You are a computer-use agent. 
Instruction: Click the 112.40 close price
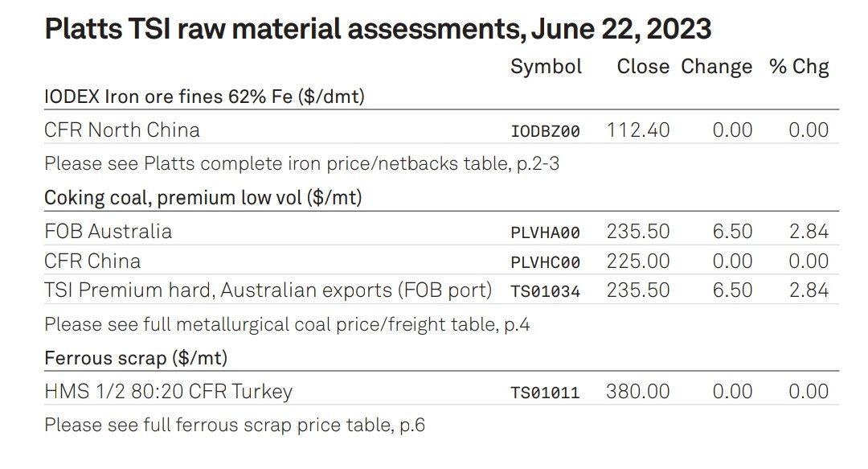tap(638, 130)
